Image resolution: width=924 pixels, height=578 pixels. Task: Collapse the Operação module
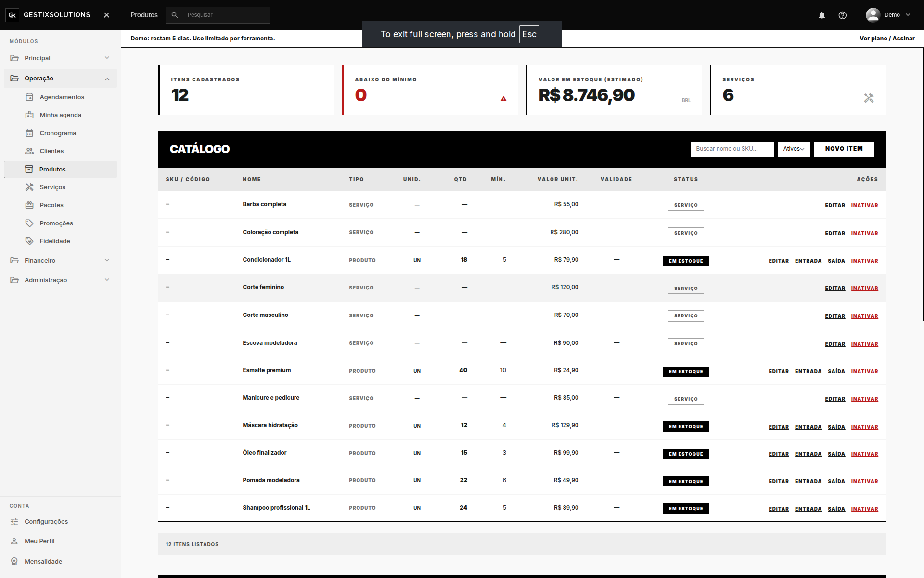60,78
